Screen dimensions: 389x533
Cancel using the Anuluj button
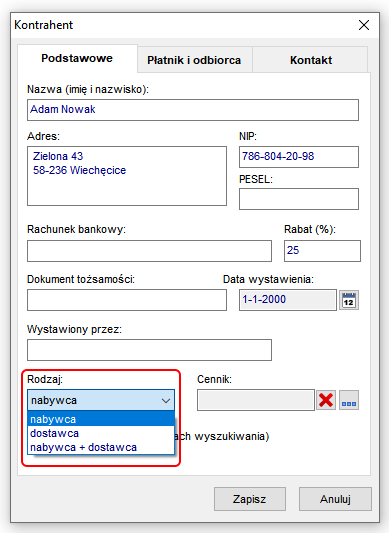coord(335,499)
